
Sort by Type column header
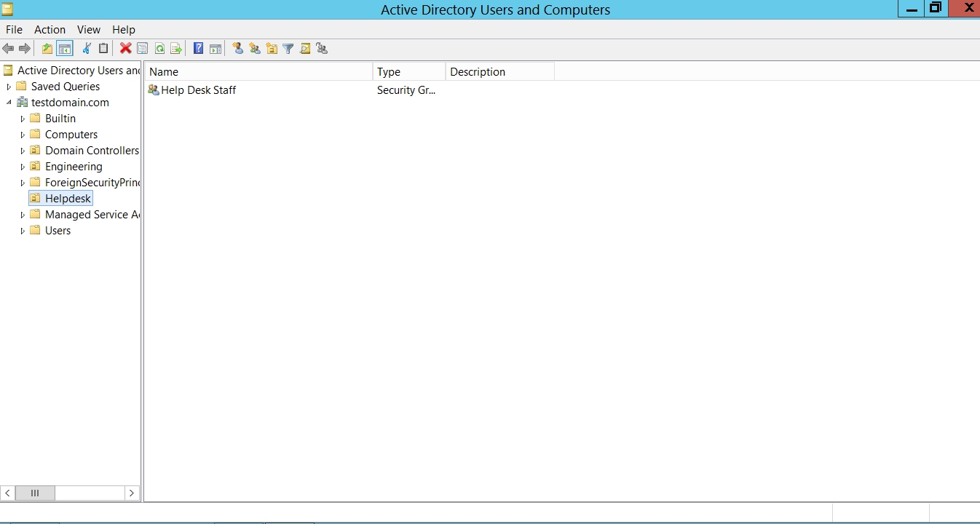[x=409, y=71]
